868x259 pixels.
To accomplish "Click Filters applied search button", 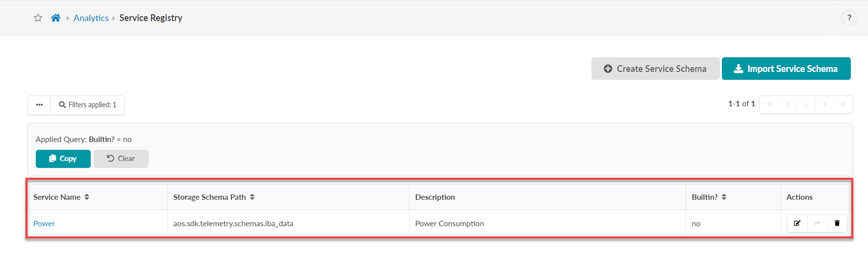I will click(x=88, y=105).
